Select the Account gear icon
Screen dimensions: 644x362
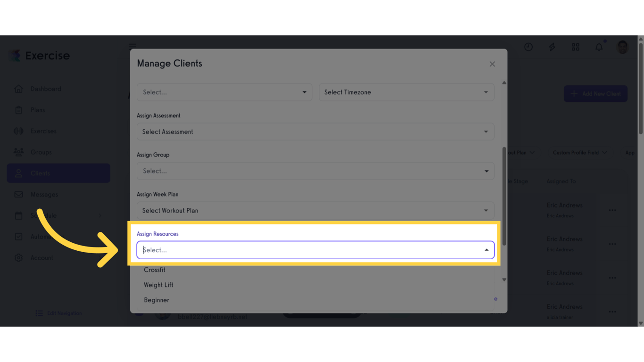click(18, 258)
